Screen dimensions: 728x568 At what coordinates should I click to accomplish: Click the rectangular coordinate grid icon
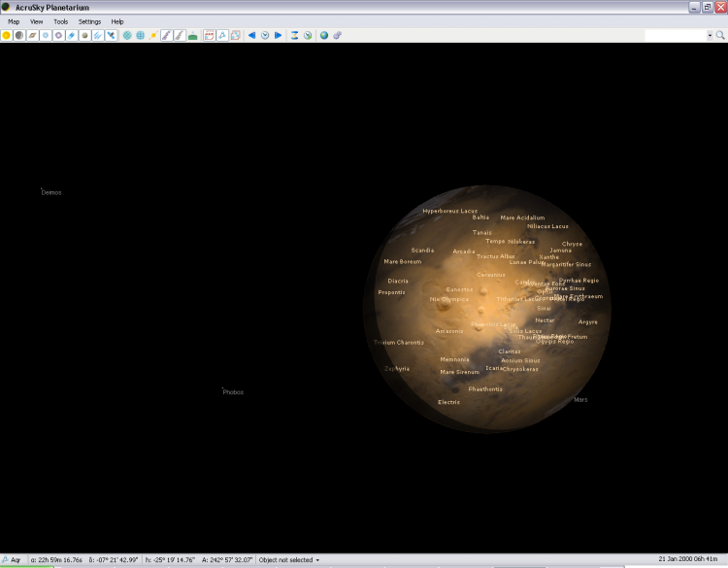pyautogui.click(x=140, y=35)
